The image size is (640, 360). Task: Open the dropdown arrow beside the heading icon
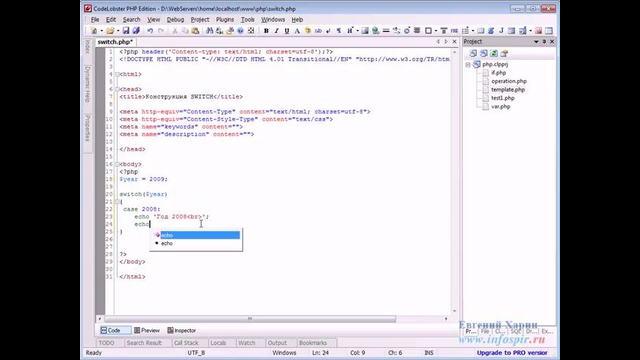(357, 31)
